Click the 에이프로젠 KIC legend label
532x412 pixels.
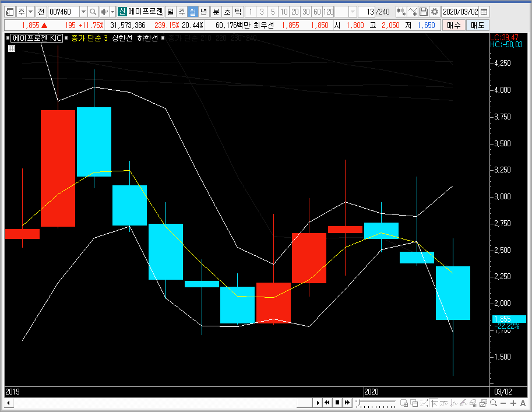[x=37, y=38]
